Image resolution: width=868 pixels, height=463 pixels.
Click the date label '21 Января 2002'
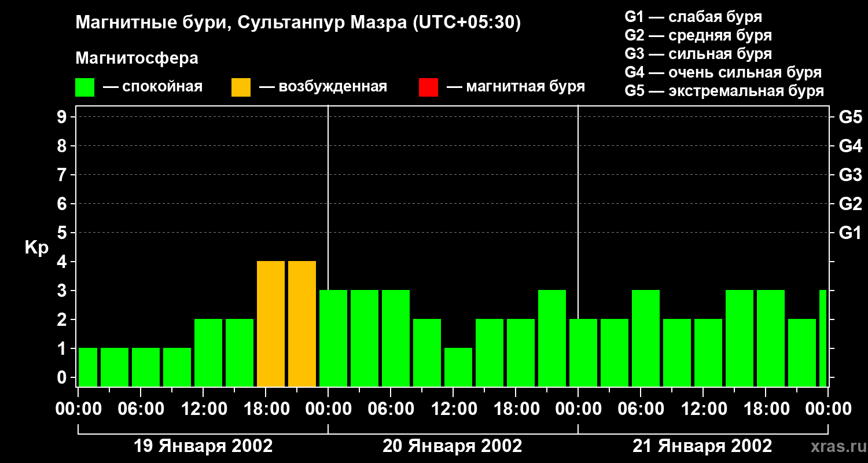(x=702, y=446)
